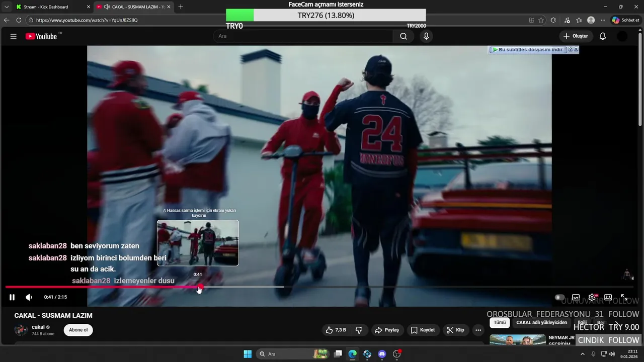Viewport: 644px width, 362px height.
Task: Click the taskbar Ara search box
Action: coord(294,354)
